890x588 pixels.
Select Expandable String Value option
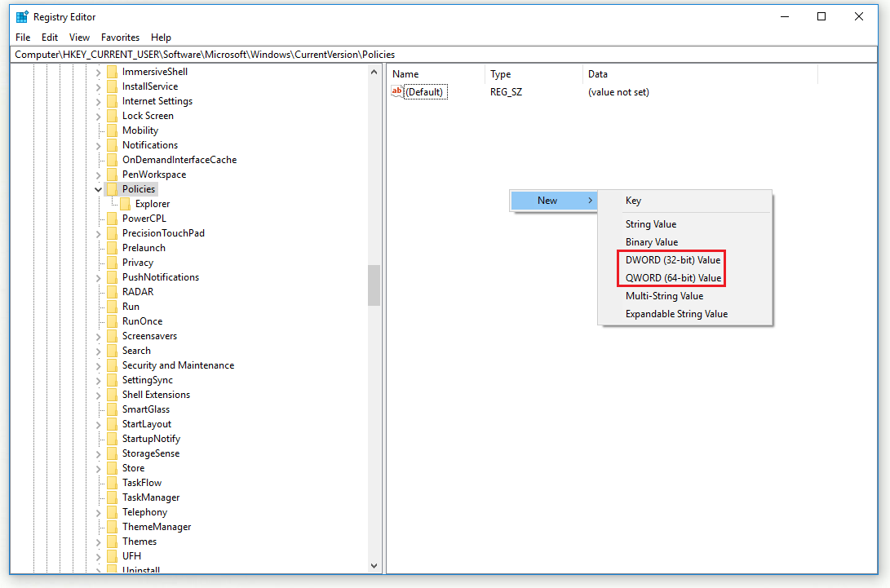(685, 314)
